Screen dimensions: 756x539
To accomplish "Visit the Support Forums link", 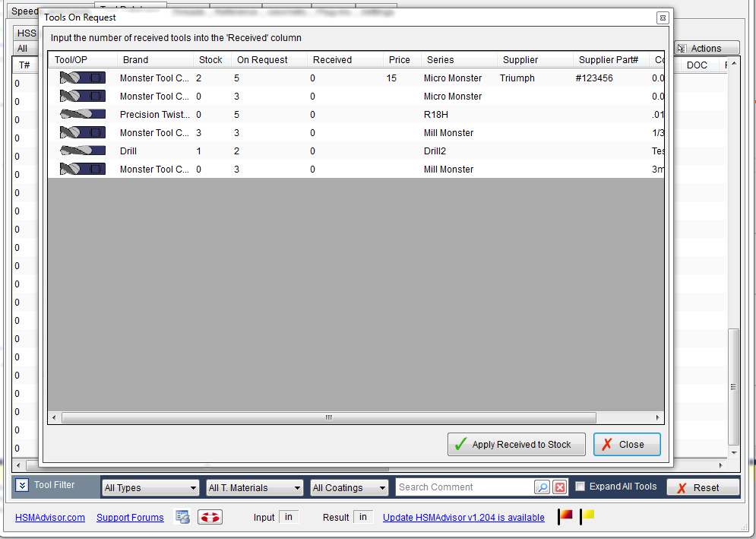I will pyautogui.click(x=130, y=517).
